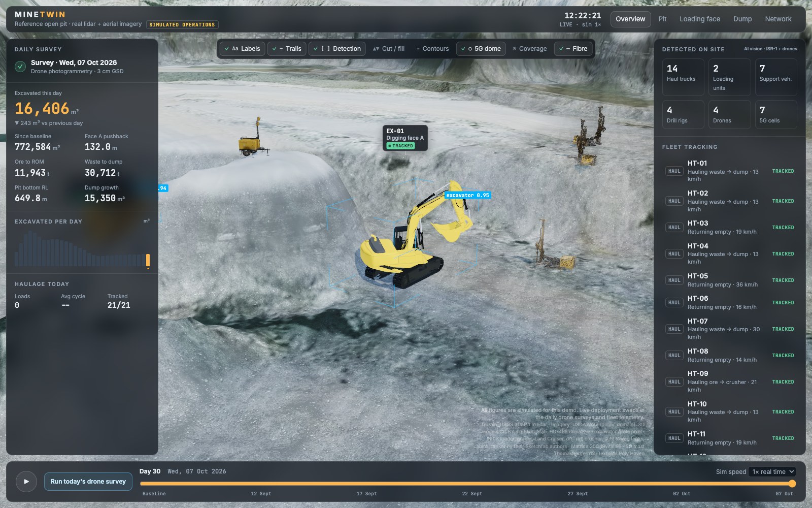The height and width of the screenshot is (508, 812).
Task: Click the Drones count card
Action: (x=729, y=114)
